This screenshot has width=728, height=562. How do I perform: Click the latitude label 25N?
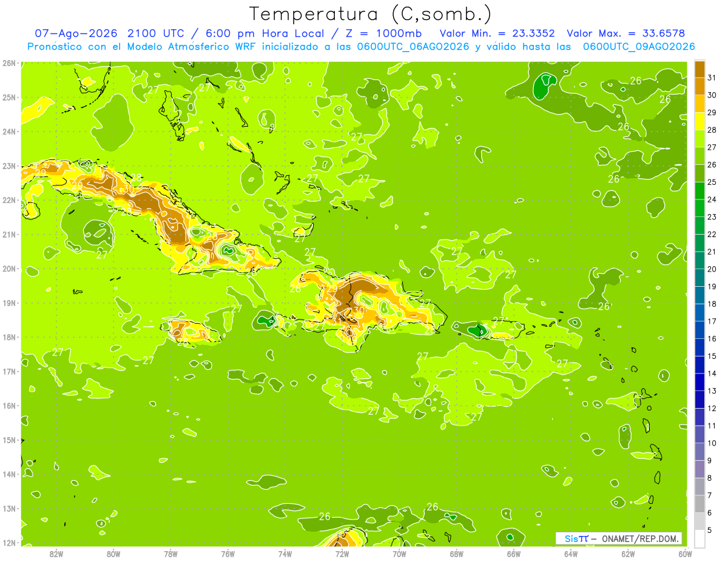click(8, 97)
